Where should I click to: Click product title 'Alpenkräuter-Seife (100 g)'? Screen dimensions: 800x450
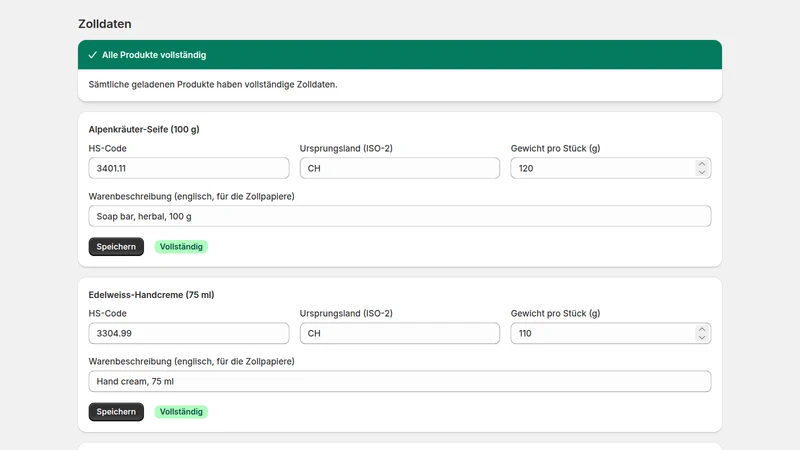[144, 130]
